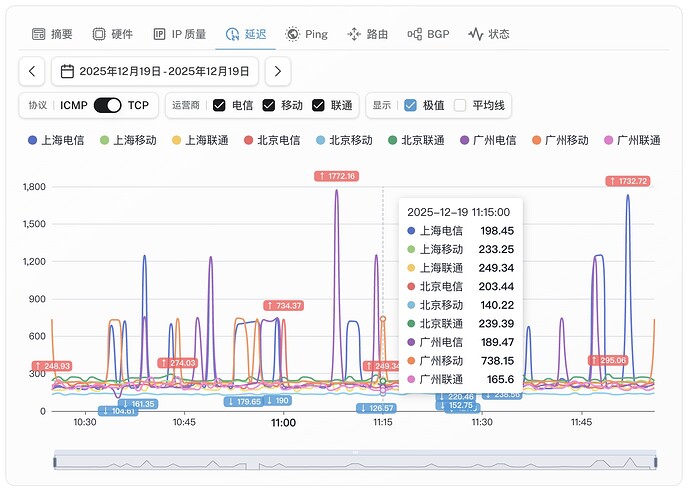The height and width of the screenshot is (493, 690).
Task: Open the date range picker
Action: pyautogui.click(x=155, y=71)
